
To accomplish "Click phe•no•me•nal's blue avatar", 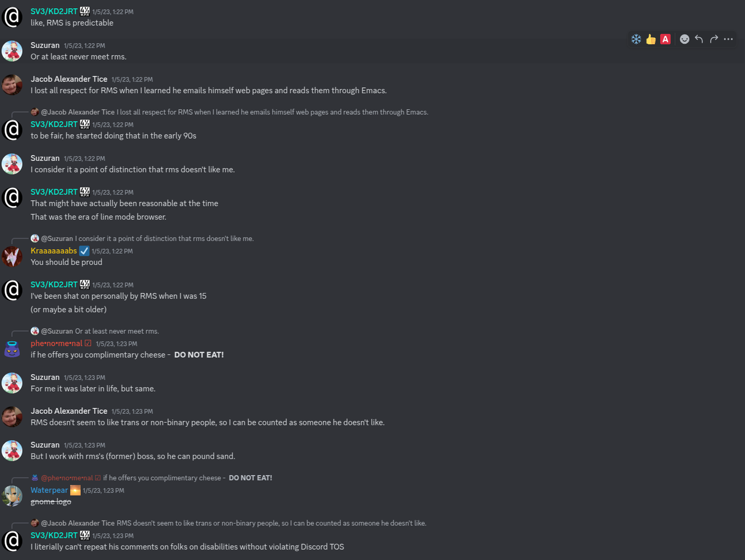I will [12, 349].
